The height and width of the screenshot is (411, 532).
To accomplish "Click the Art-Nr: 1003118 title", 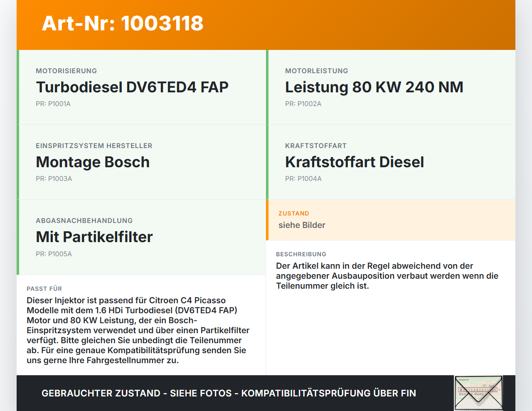I will pos(123,24).
